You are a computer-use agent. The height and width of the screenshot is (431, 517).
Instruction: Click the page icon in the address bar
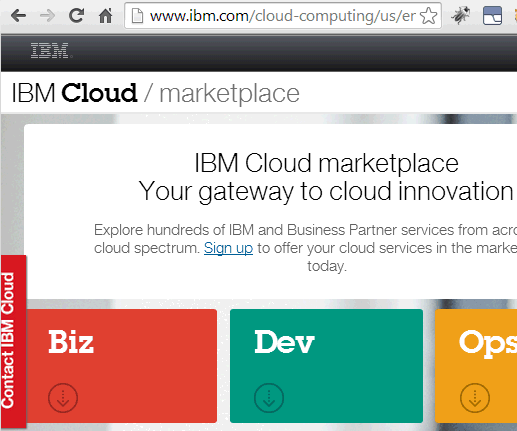(137, 16)
